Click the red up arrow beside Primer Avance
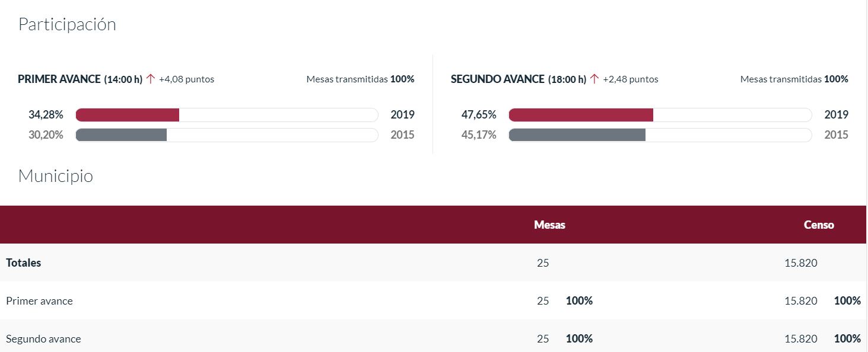 pos(151,79)
